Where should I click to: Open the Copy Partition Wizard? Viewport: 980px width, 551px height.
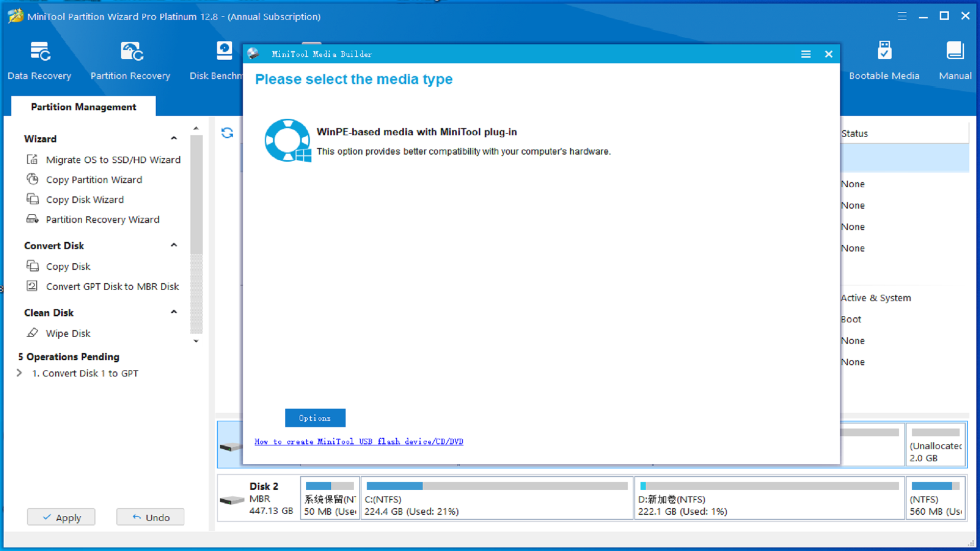pos(94,180)
